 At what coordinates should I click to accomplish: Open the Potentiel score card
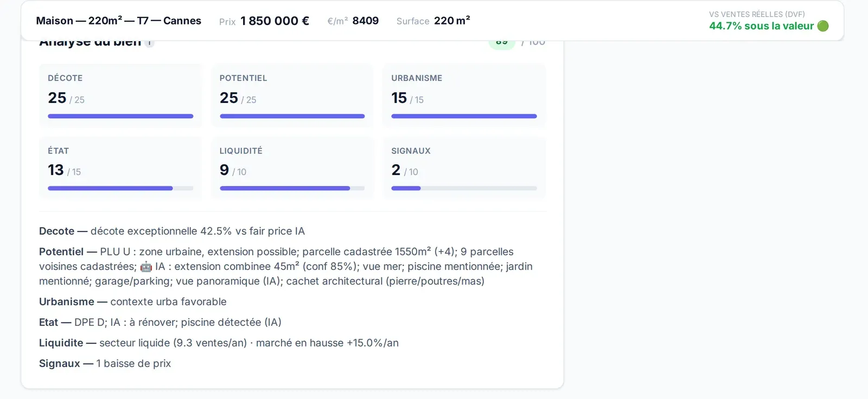pyautogui.click(x=292, y=95)
